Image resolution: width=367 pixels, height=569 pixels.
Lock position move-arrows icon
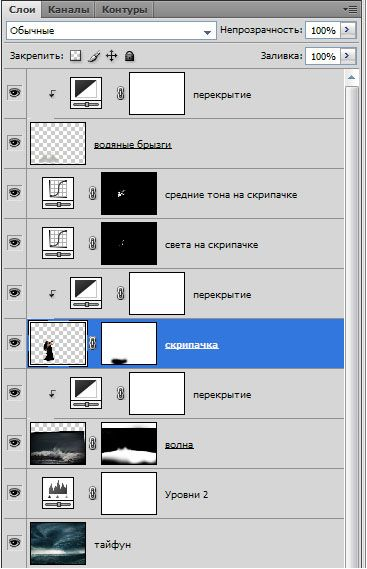tap(111, 56)
